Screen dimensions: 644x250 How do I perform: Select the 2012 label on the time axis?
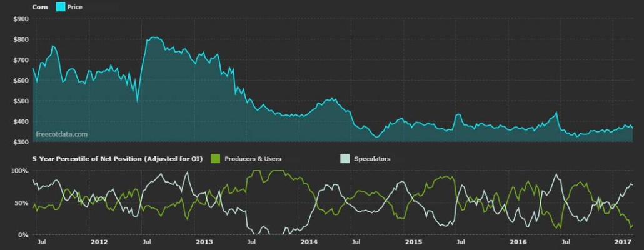pos(99,241)
